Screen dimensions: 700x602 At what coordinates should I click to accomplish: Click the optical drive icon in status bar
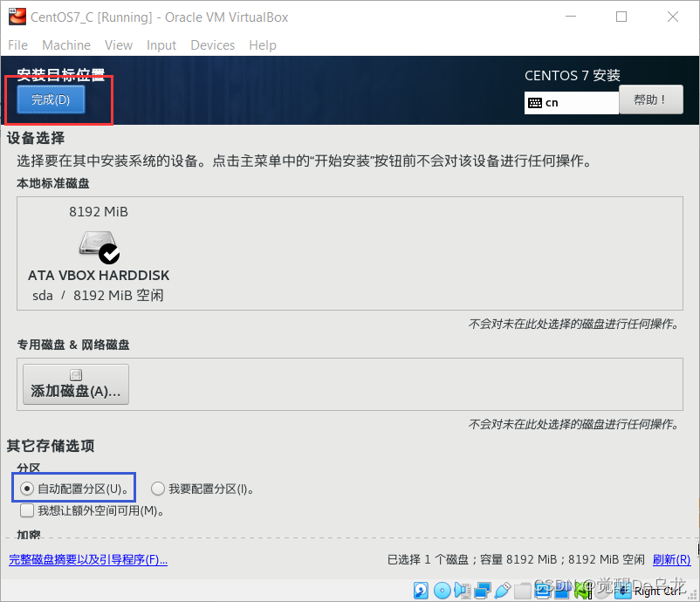point(442,591)
